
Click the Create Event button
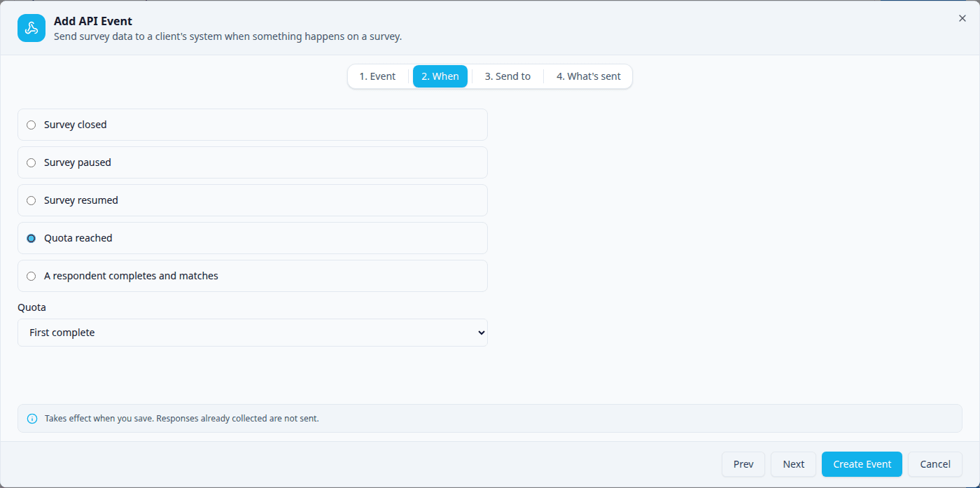(862, 464)
